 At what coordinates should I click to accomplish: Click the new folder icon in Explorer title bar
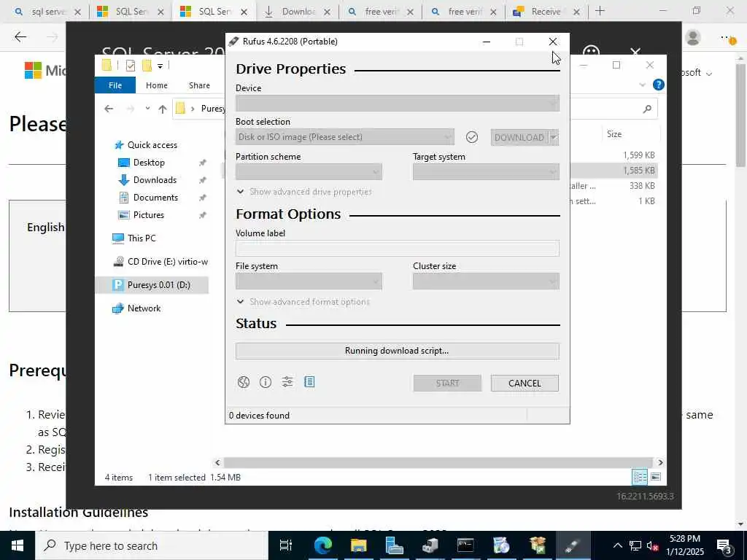coord(147,66)
